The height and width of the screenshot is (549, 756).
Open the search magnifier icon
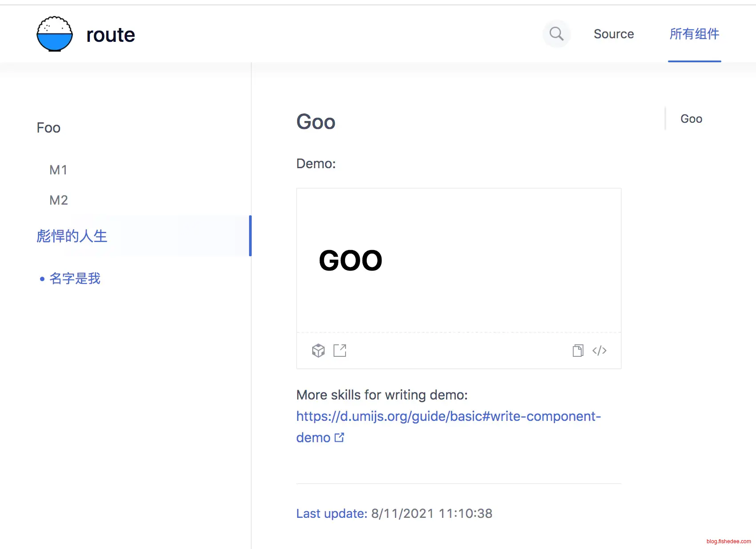click(x=556, y=34)
